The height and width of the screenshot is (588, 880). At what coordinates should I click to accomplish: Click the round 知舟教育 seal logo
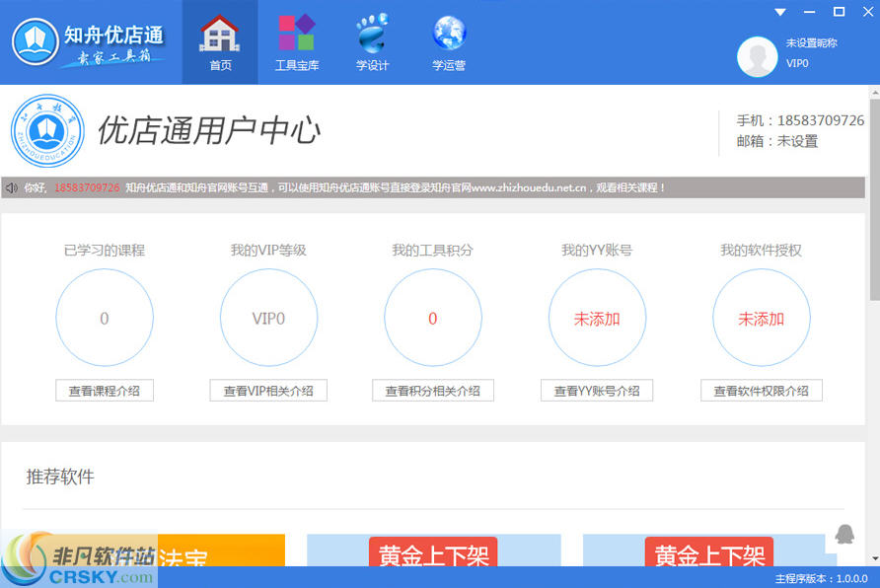click(47, 131)
